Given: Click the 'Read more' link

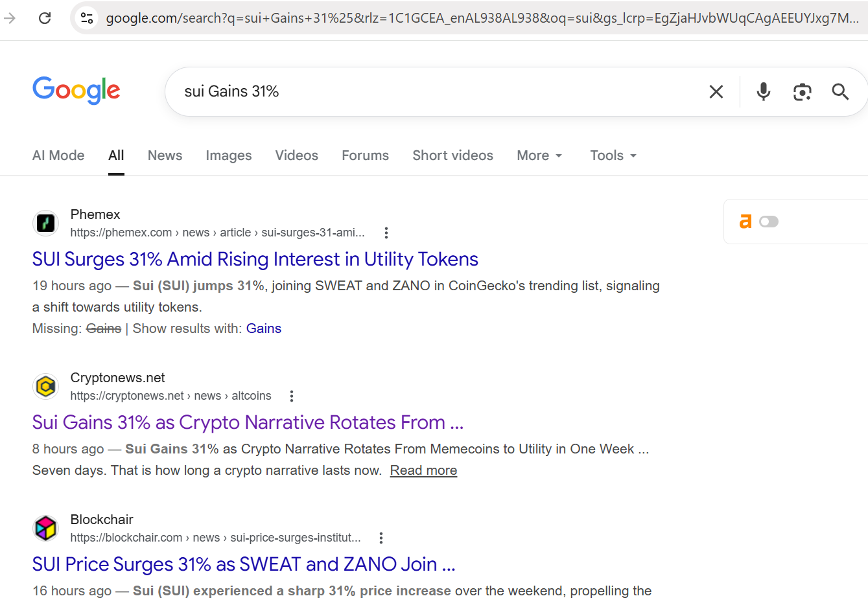Looking at the screenshot, I should [x=423, y=470].
